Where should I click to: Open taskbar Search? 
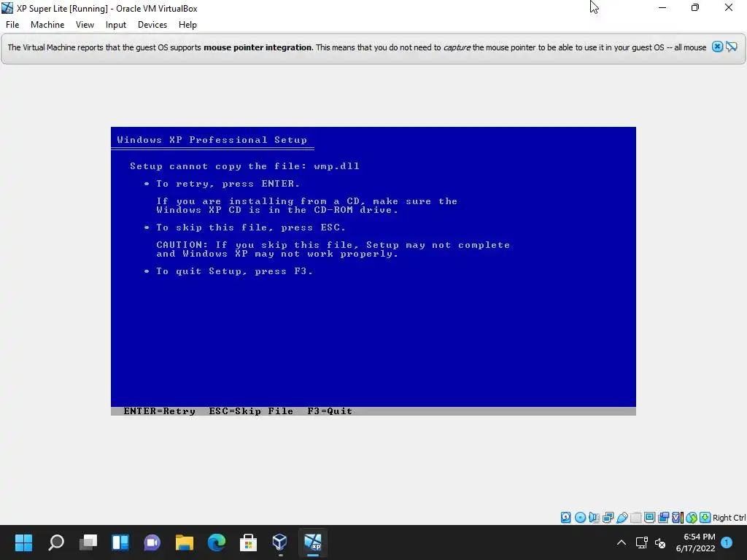pos(56,542)
